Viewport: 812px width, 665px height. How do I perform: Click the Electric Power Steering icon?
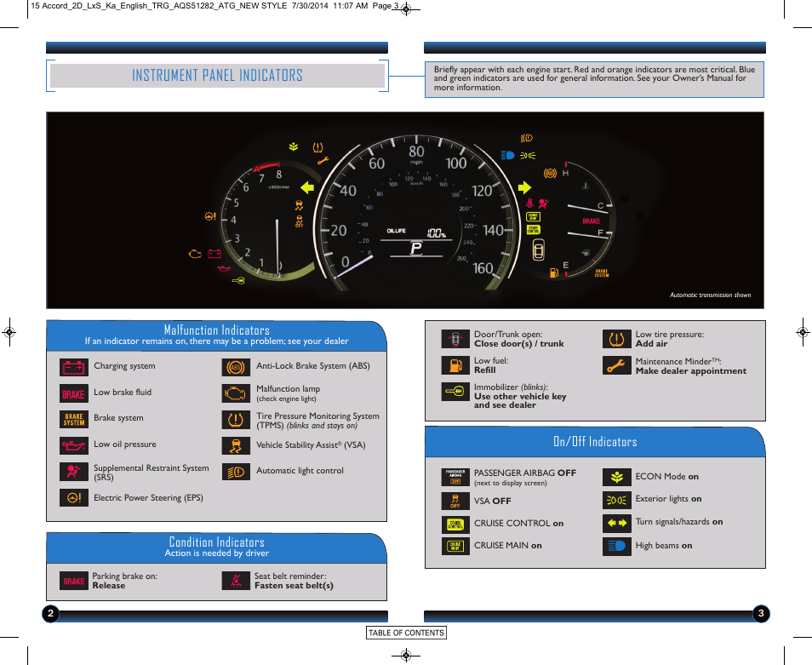tap(73, 498)
